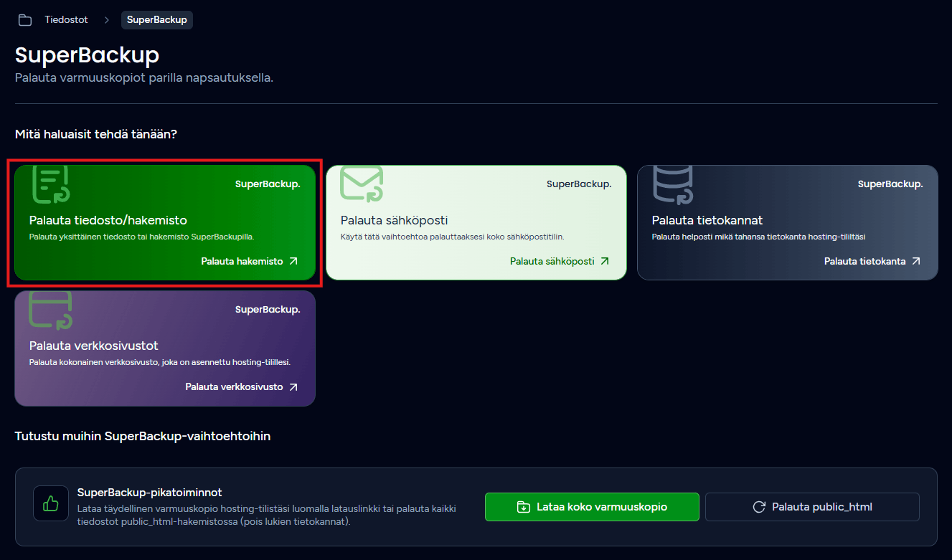This screenshot has height=560, width=952.
Task: Click the Palauta tietokannat card title
Action: [707, 220]
